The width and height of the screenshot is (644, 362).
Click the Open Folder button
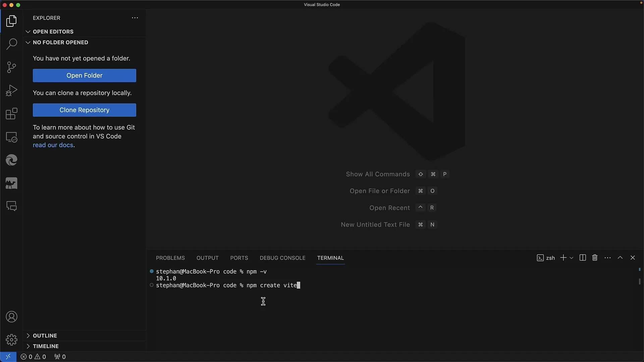click(85, 75)
